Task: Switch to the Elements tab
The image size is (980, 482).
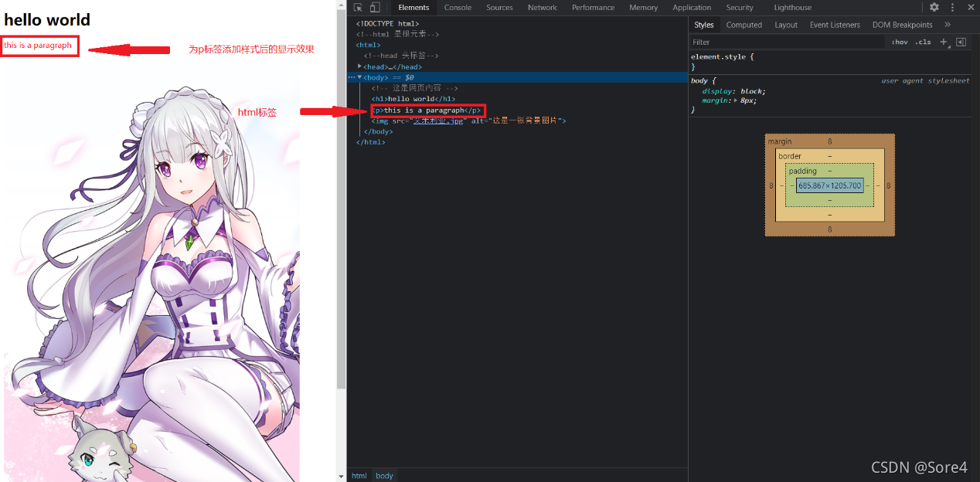Action: tap(413, 8)
